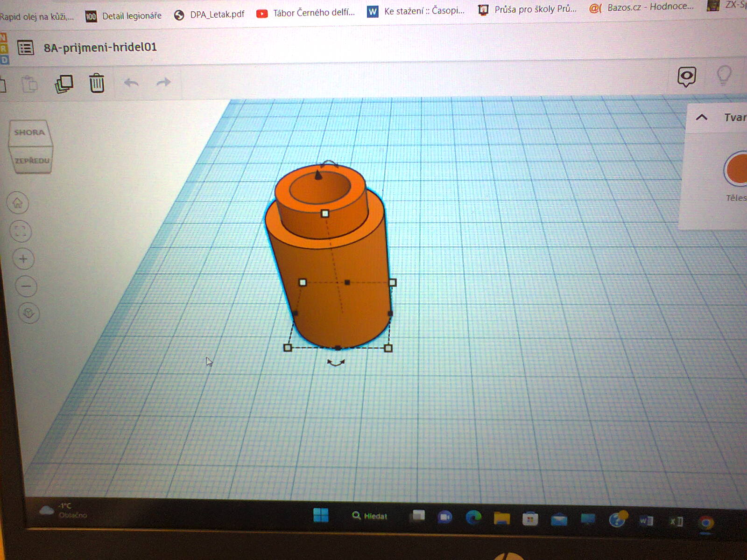Redo the action with the right arrow
This screenshot has height=560, width=747.
tap(163, 83)
